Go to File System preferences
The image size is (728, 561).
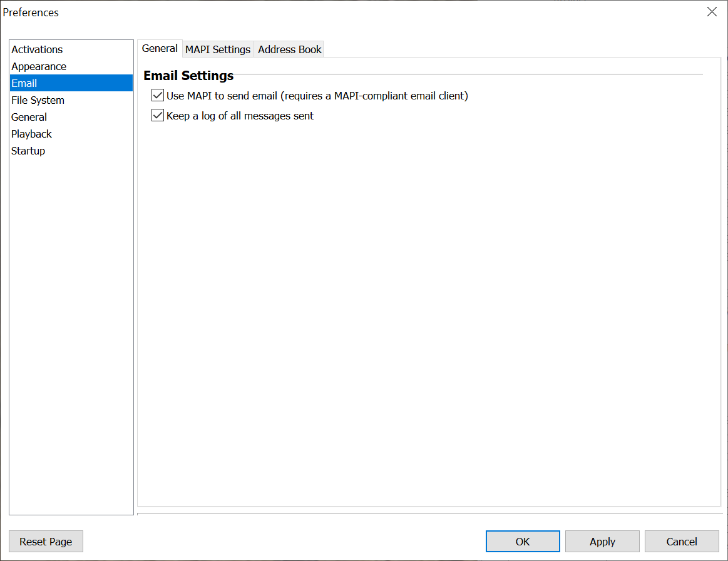38,100
